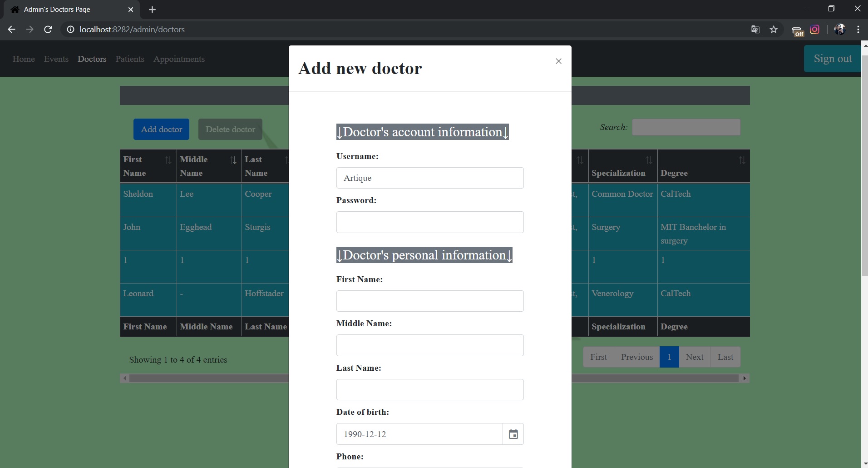
Task: Focus the Password input field
Action: click(x=430, y=222)
